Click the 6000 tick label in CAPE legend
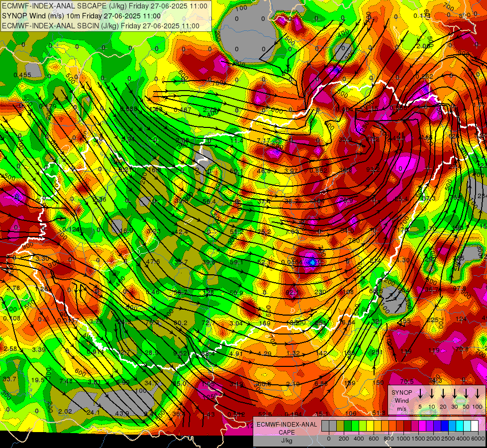487x448 pixels. pyautogui.click(x=478, y=439)
